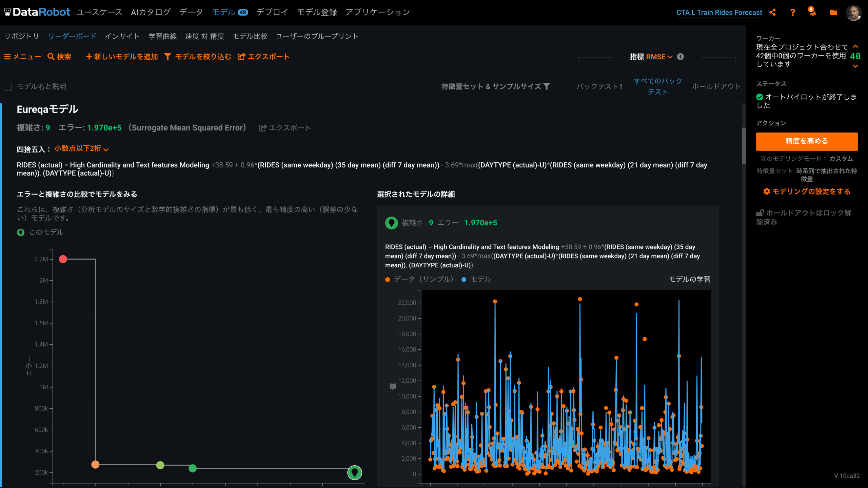Switch to リーダーボード tab
Viewport: 868px width, 488px height.
tap(72, 36)
